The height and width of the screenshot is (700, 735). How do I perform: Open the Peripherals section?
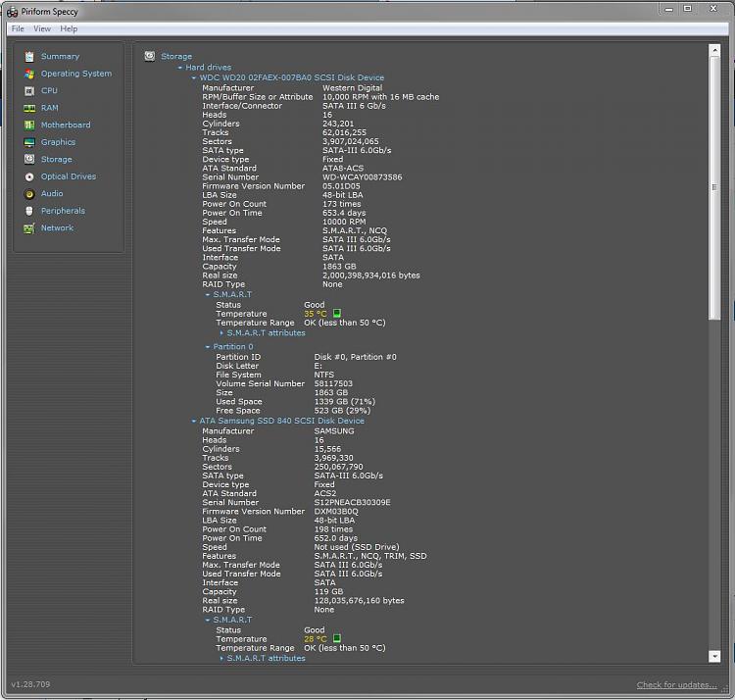tap(63, 211)
